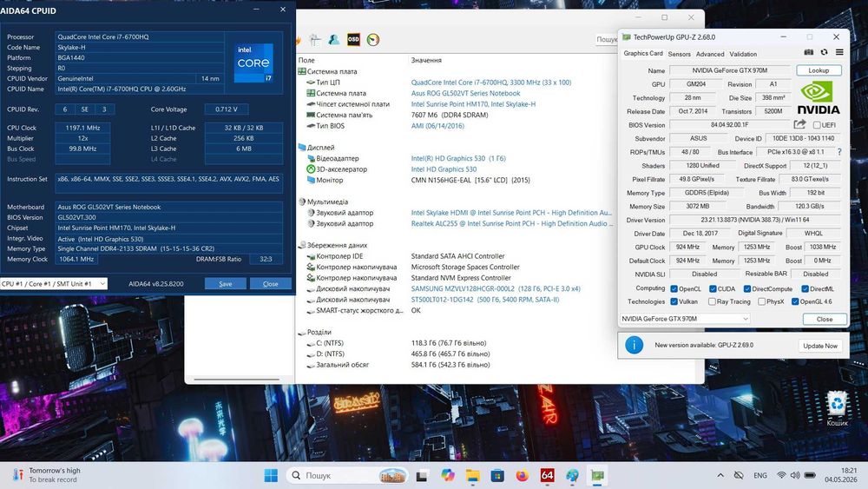Click the taskbar Пошук search field
Image resolution: width=868 pixels, height=489 pixels.
point(348,475)
